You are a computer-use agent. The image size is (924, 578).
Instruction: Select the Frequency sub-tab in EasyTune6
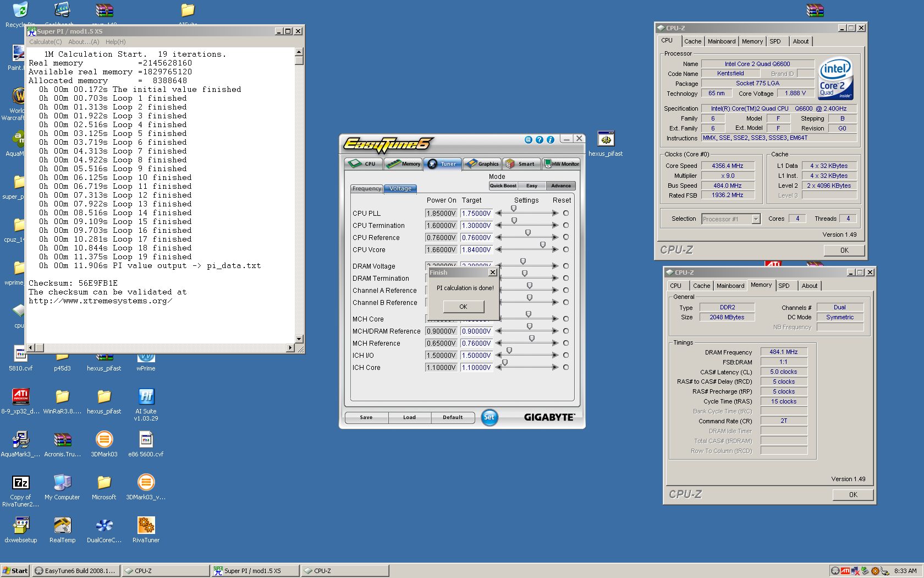coord(367,188)
